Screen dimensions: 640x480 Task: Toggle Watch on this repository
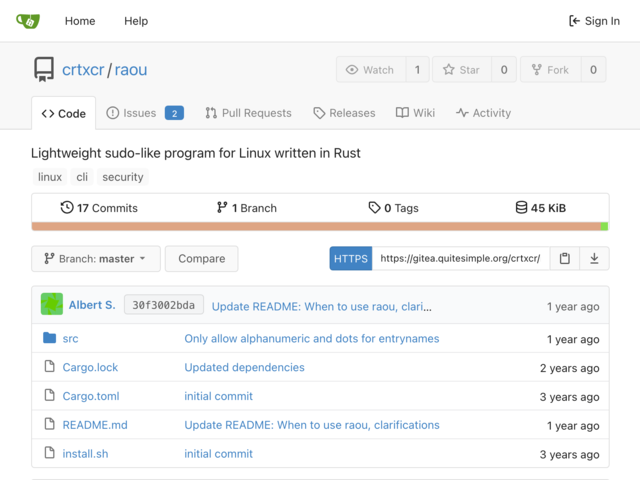(371, 70)
